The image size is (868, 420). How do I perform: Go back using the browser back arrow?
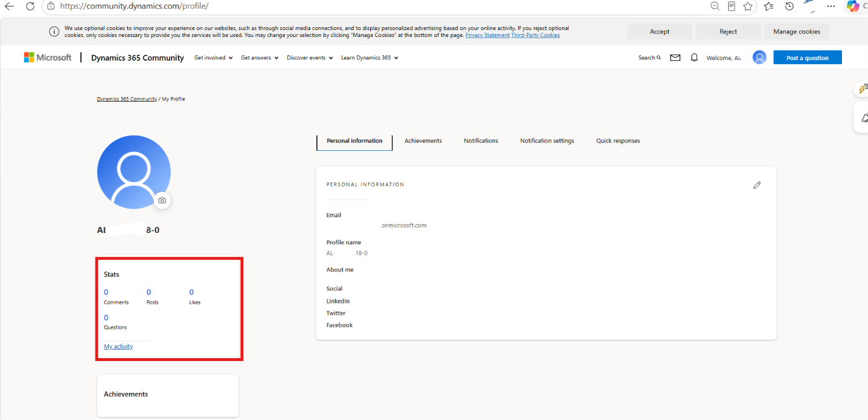(9, 6)
